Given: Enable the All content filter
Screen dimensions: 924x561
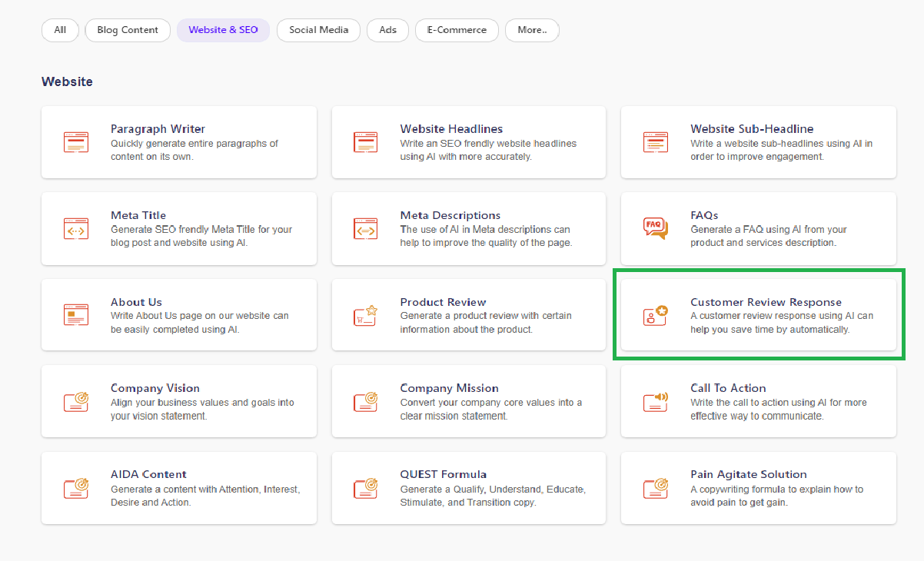Looking at the screenshot, I should tap(60, 30).
